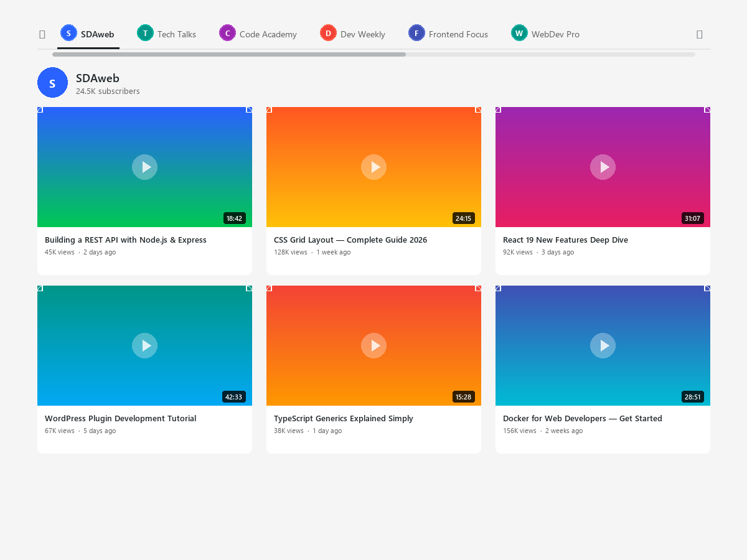The image size is (747, 560).
Task: Select the Tech Talks channel avatar icon
Action: [144, 32]
